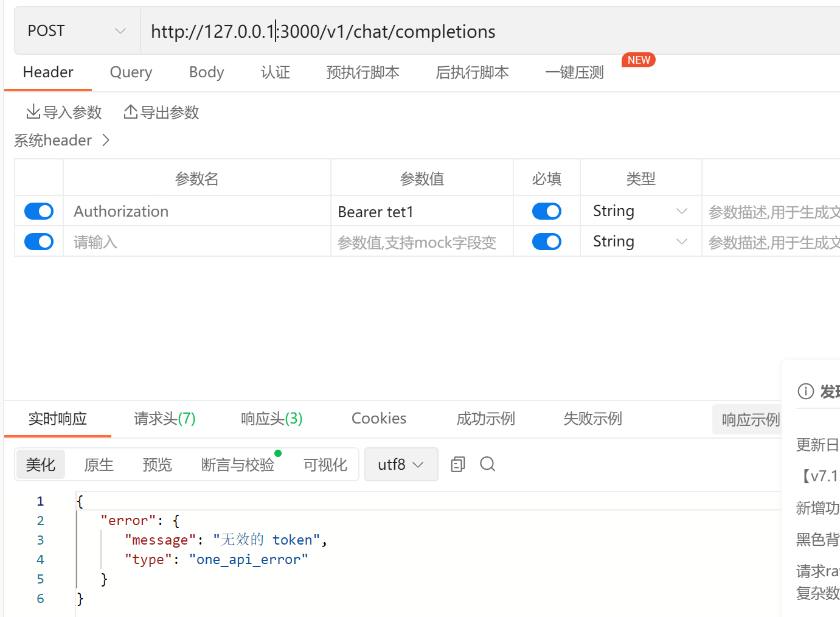Open 断言与校验 assertions view
840x617 pixels.
tap(237, 464)
